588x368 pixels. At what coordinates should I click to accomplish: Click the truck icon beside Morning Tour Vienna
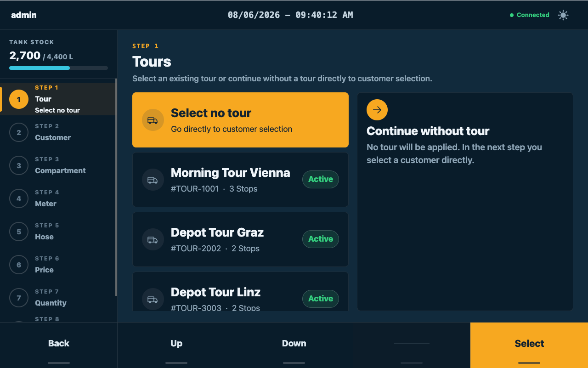pyautogui.click(x=153, y=180)
